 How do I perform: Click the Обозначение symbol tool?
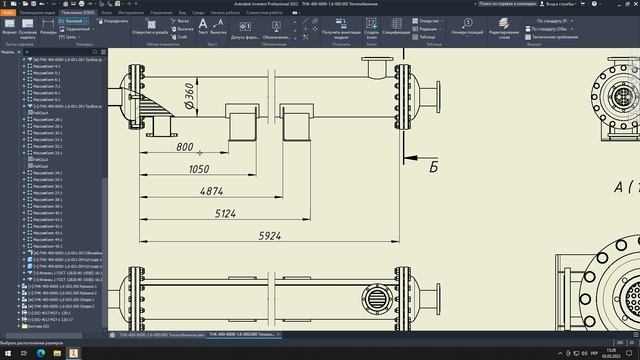tap(276, 29)
